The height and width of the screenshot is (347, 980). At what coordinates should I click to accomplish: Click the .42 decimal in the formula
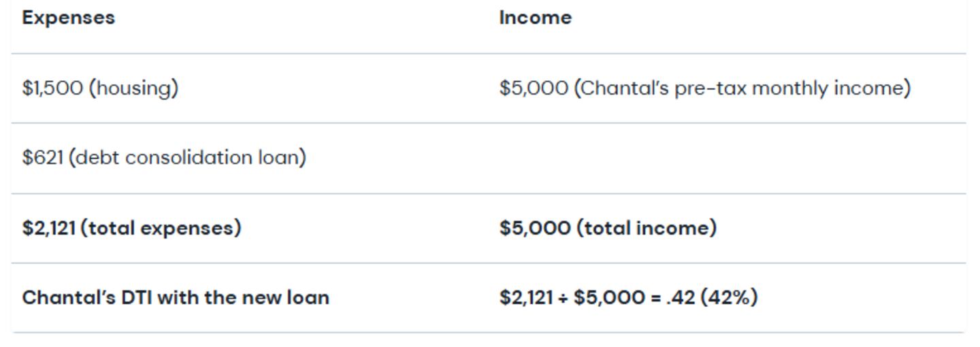(681, 298)
